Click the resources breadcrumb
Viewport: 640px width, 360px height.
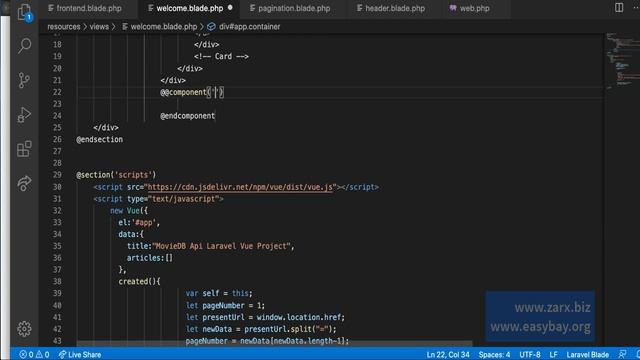click(64, 27)
